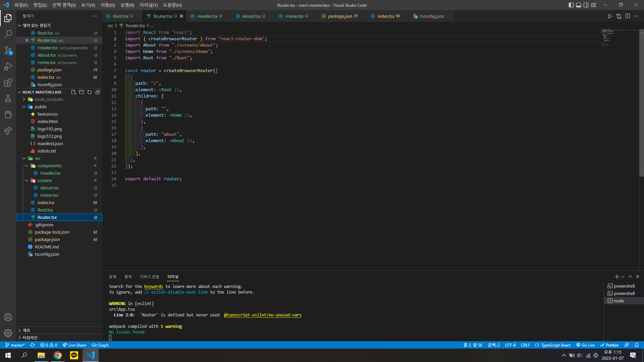The height and width of the screenshot is (362, 644).
Task: Open the keywords link in terminal
Action: click(x=154, y=286)
